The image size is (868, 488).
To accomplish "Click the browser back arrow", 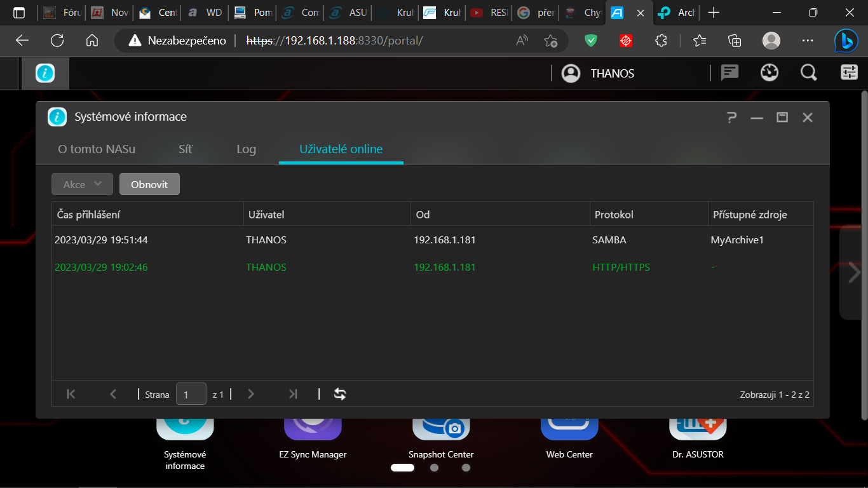I will click(22, 41).
